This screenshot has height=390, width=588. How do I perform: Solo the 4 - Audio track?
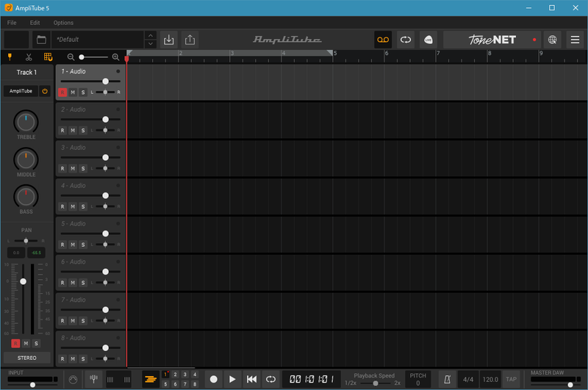(83, 206)
